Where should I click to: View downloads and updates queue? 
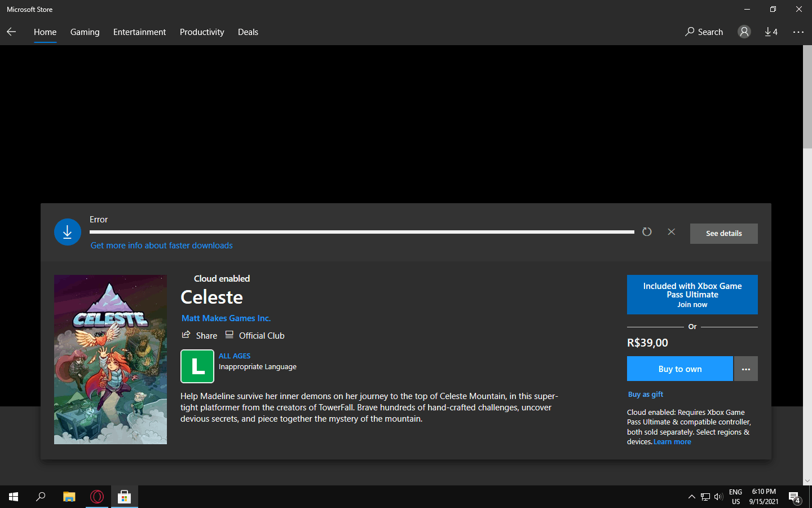(771, 32)
